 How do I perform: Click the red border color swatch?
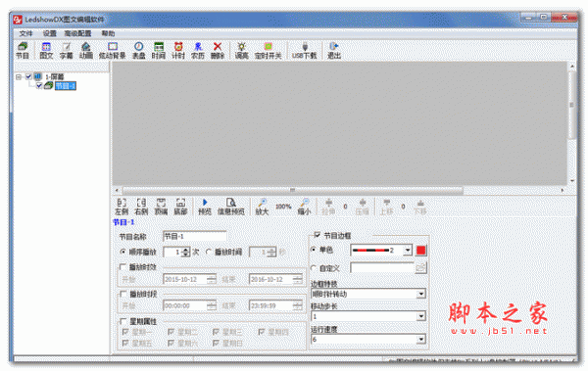(x=420, y=251)
